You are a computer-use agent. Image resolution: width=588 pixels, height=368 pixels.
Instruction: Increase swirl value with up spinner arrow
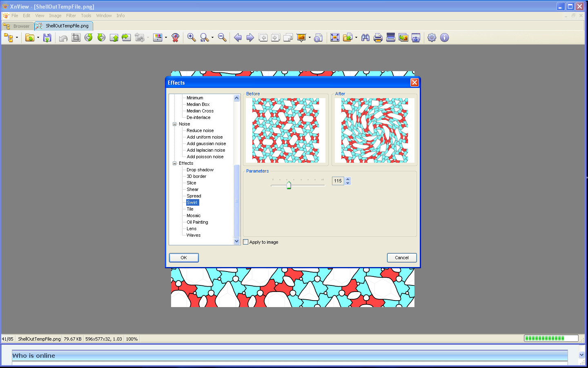[348, 179]
